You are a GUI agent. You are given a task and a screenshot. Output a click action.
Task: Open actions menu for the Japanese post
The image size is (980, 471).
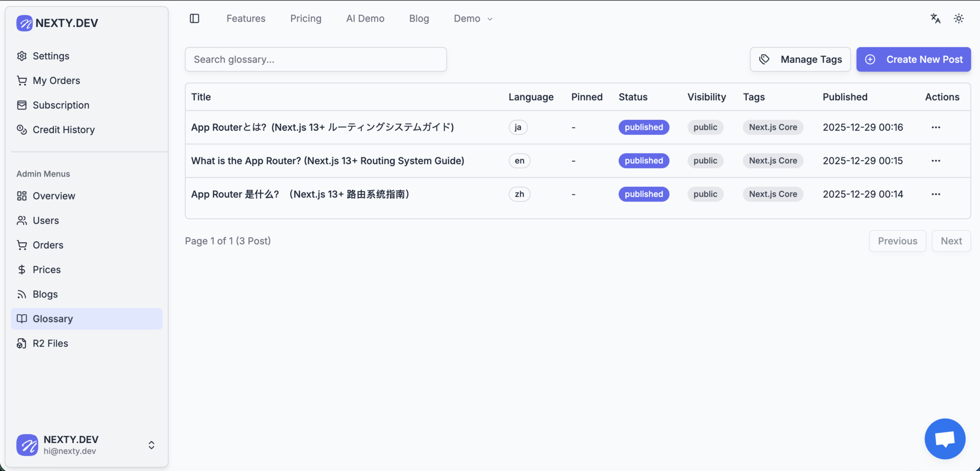pyautogui.click(x=936, y=127)
